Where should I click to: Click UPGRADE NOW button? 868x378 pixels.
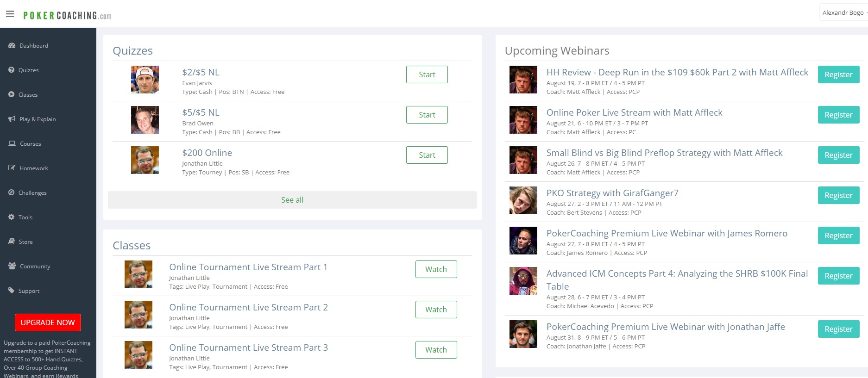coord(48,322)
